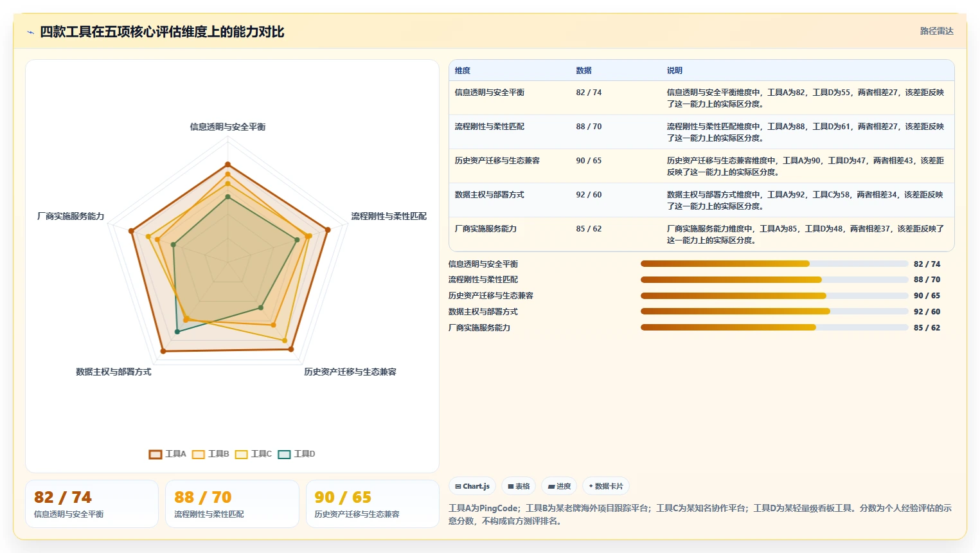Click the 历史资产迁移与生态兼容 progress bar

(774, 296)
